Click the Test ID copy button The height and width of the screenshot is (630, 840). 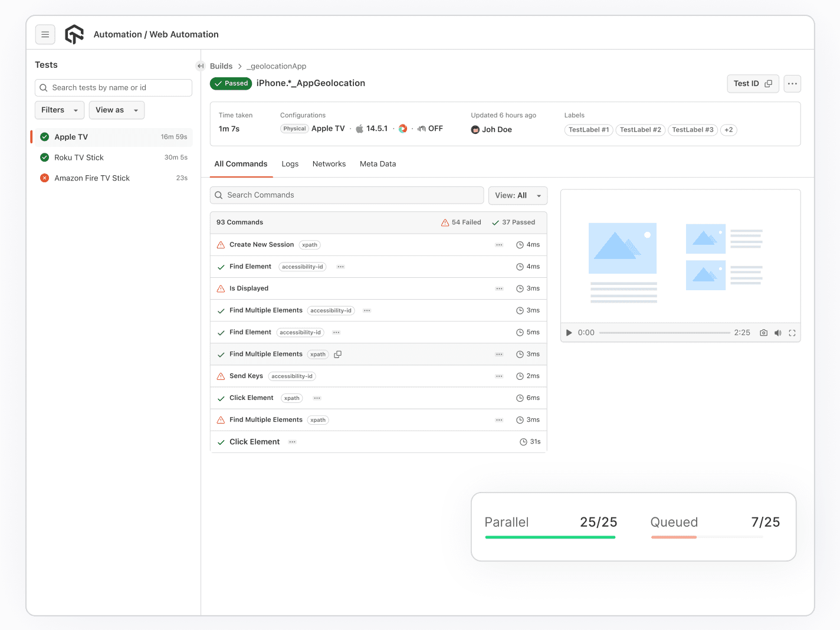coord(753,84)
